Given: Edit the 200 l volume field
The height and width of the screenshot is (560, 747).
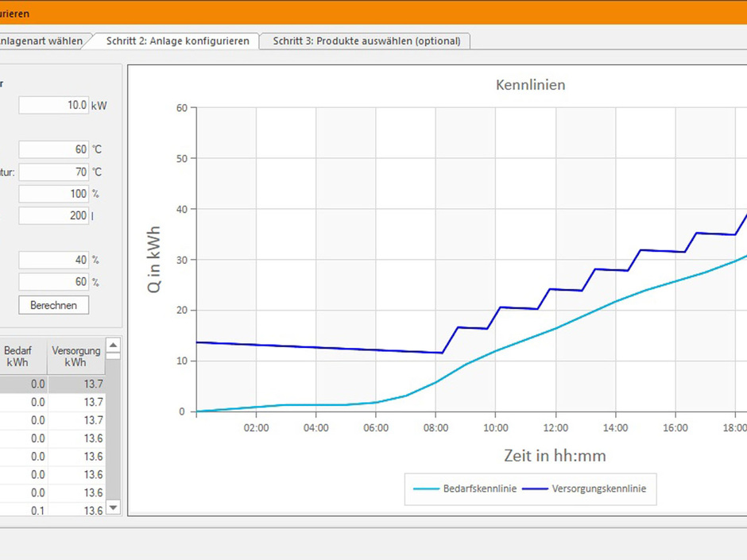Looking at the screenshot, I should pos(53,216).
